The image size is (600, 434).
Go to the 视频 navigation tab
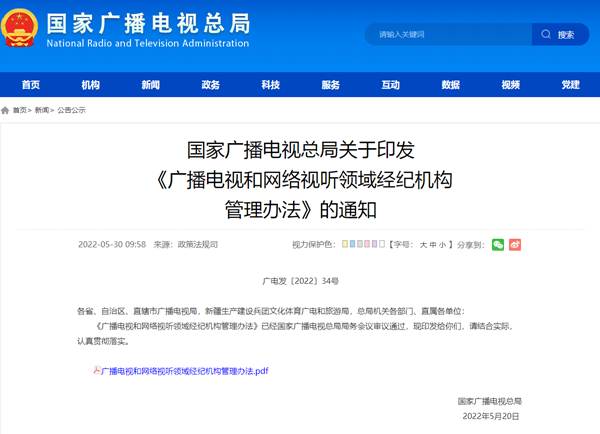[x=510, y=85]
